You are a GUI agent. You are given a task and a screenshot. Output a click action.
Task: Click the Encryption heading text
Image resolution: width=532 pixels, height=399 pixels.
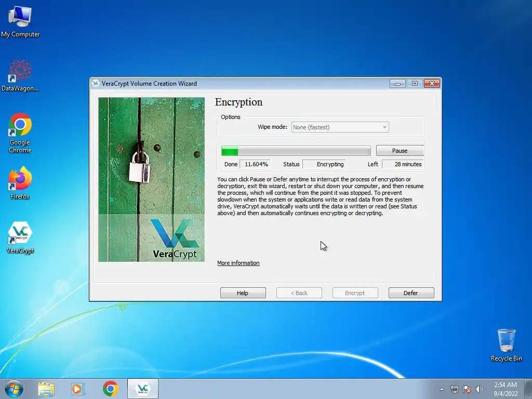pyautogui.click(x=238, y=102)
